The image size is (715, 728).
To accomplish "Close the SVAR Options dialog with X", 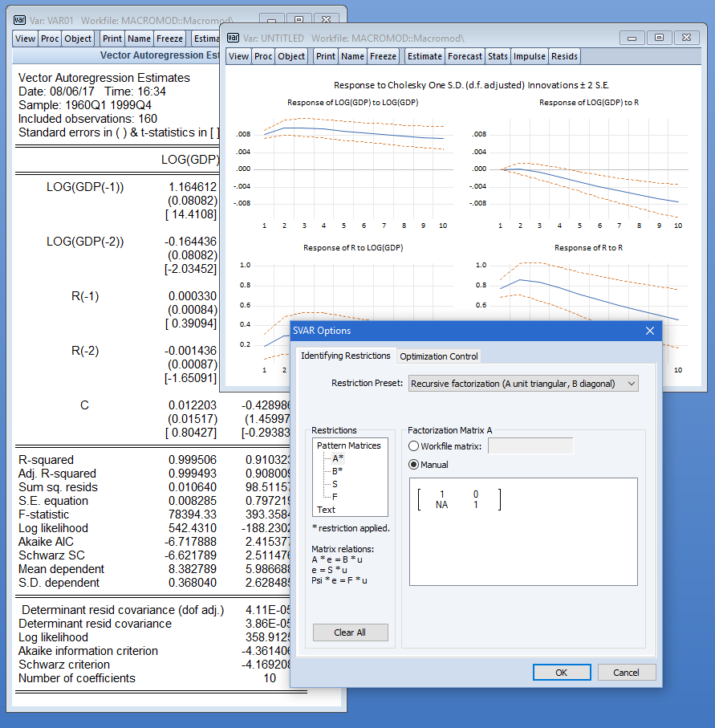I will [x=650, y=331].
